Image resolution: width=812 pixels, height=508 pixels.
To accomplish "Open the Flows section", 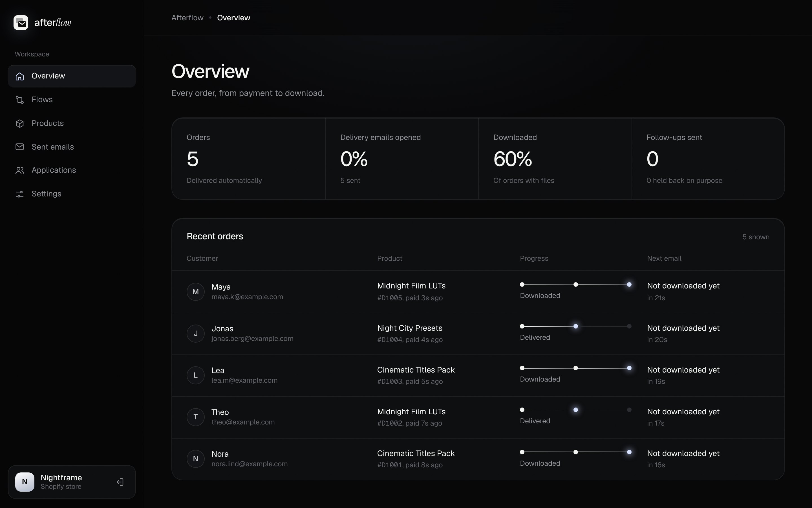I will coord(72,100).
